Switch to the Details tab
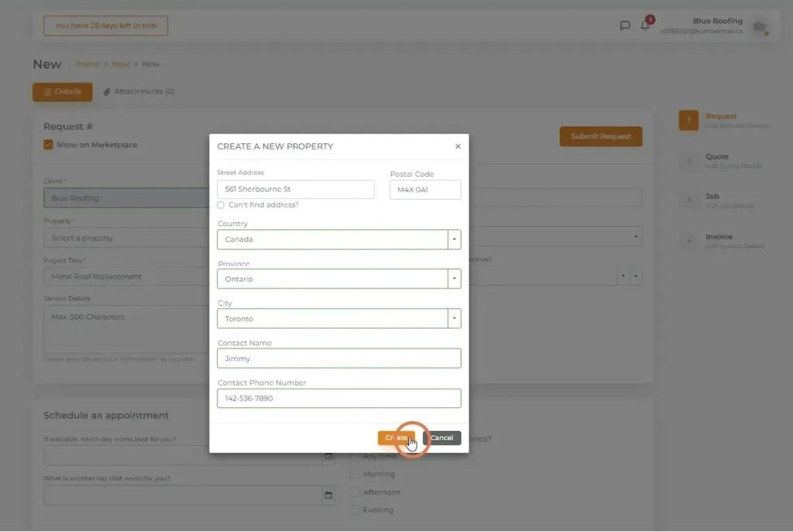793x532 pixels. pyautogui.click(x=62, y=91)
